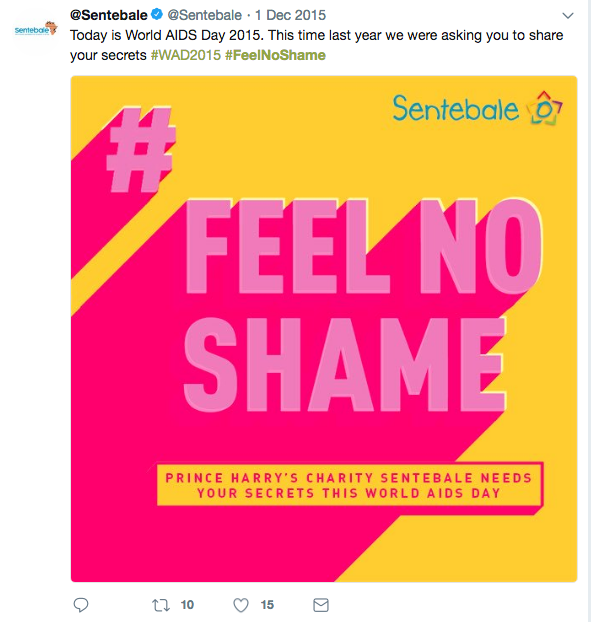This screenshot has width=591, height=622.
Task: Open the 1 Dec 2015 timestamp
Action: (x=290, y=15)
